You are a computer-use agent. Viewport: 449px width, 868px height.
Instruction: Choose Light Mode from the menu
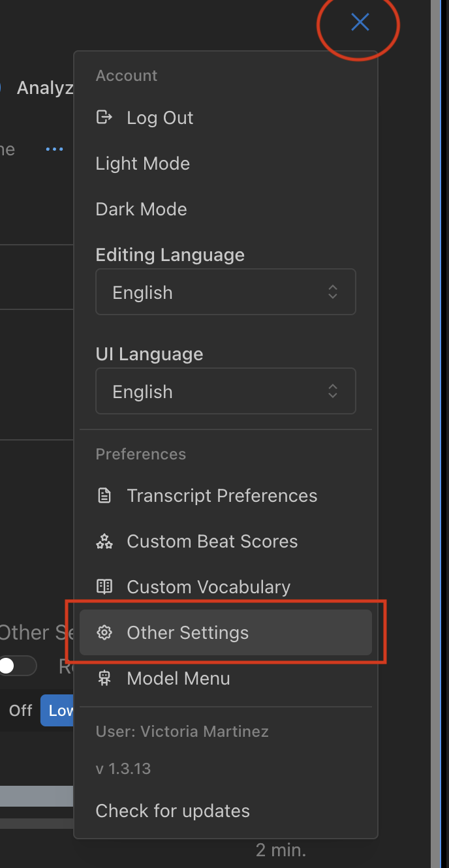coord(142,163)
